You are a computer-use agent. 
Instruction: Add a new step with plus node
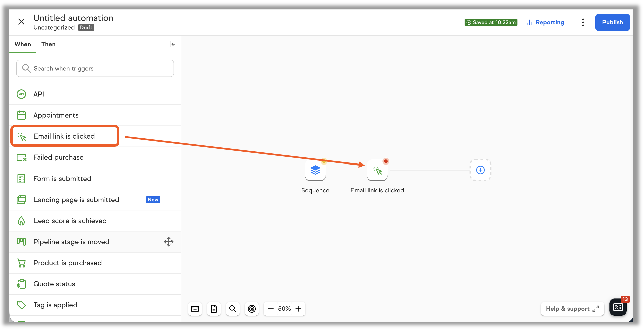tap(480, 170)
